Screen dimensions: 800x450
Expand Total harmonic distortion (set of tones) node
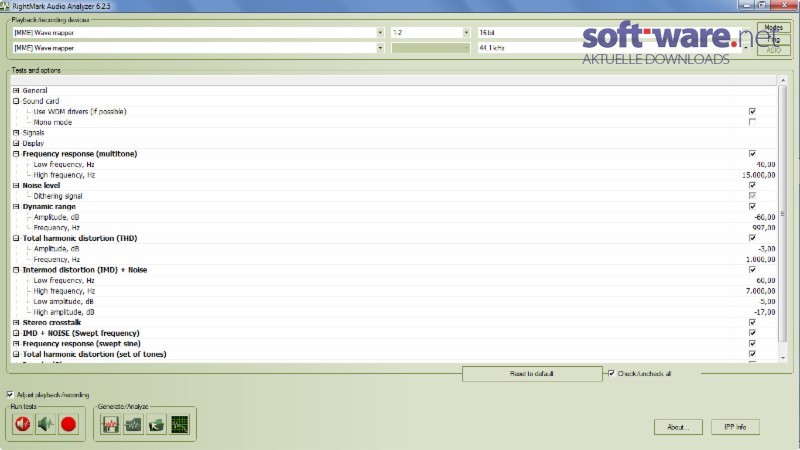[x=16, y=354]
